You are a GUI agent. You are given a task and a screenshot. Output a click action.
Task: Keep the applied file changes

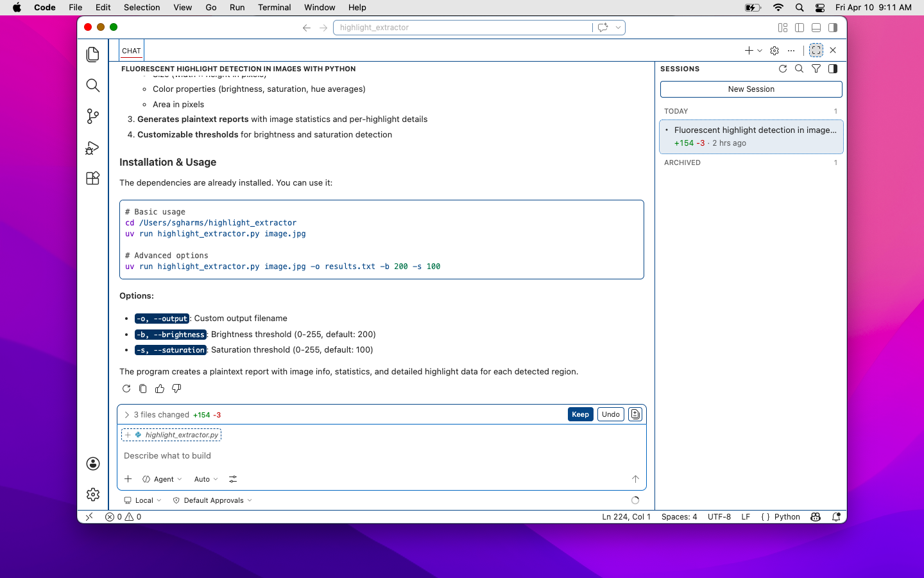[x=580, y=414]
